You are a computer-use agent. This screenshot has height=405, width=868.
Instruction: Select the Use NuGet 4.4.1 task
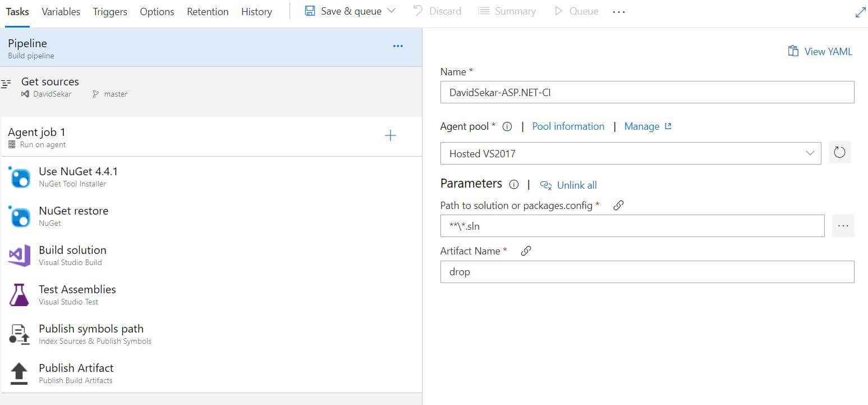tap(211, 177)
